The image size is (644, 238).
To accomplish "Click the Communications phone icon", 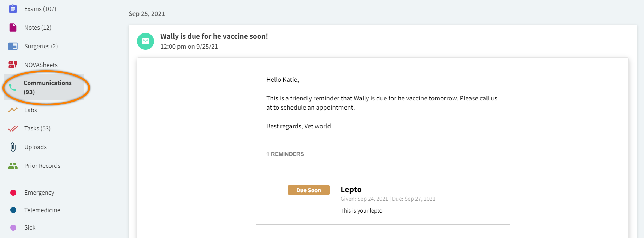I will (x=13, y=87).
